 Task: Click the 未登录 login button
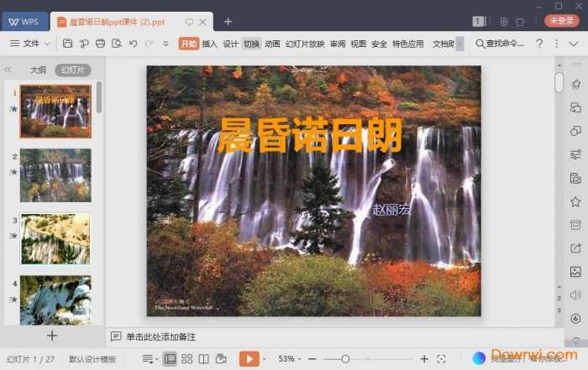[x=561, y=21]
